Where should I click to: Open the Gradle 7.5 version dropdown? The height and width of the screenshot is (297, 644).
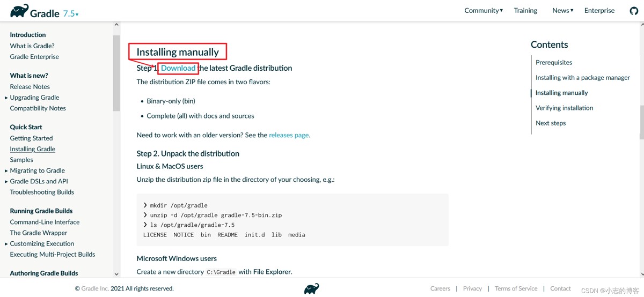pos(71,14)
